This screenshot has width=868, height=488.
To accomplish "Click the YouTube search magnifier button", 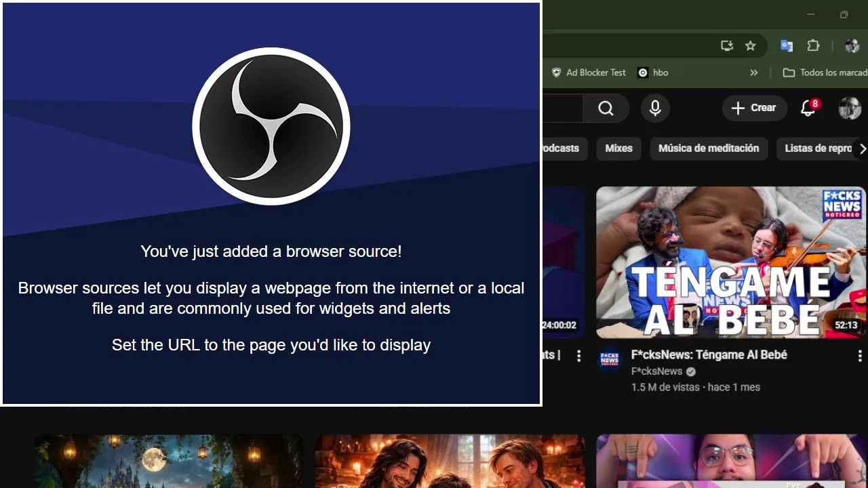I will [x=606, y=108].
